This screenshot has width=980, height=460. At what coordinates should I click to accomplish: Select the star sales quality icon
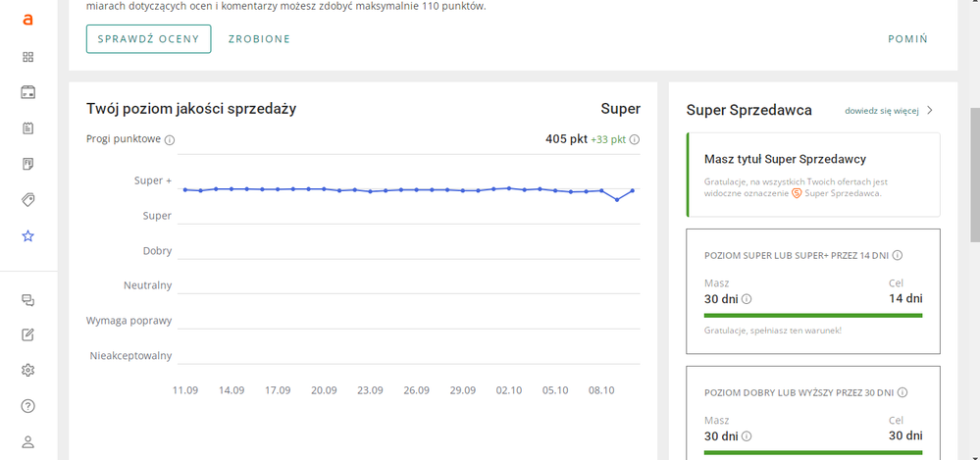click(27, 236)
